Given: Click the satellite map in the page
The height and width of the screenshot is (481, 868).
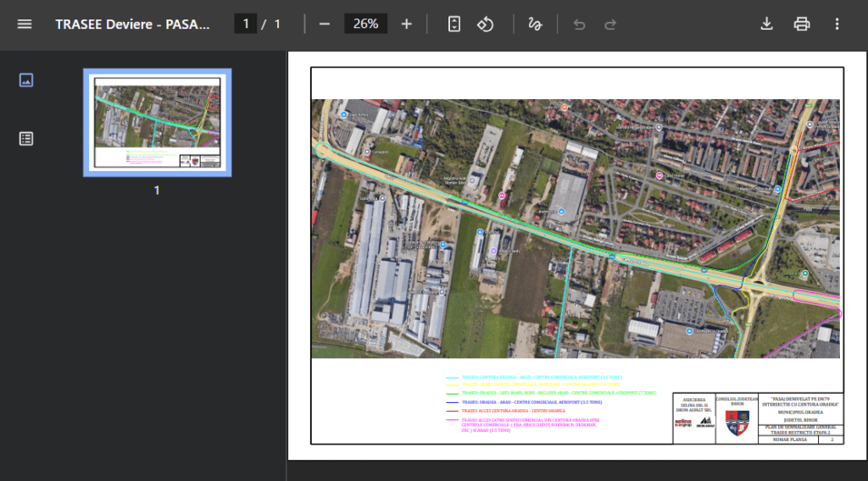Looking at the screenshot, I should point(575,229).
